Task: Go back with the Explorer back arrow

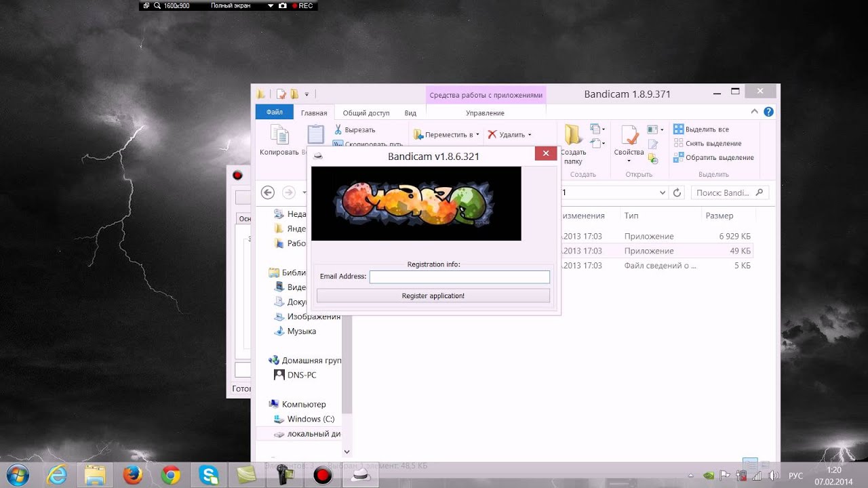Action: (x=268, y=192)
